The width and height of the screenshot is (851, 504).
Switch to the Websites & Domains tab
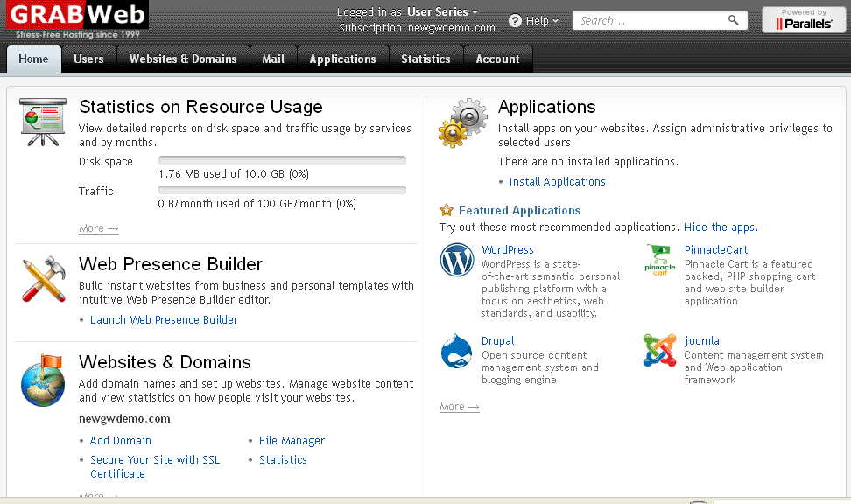[183, 59]
